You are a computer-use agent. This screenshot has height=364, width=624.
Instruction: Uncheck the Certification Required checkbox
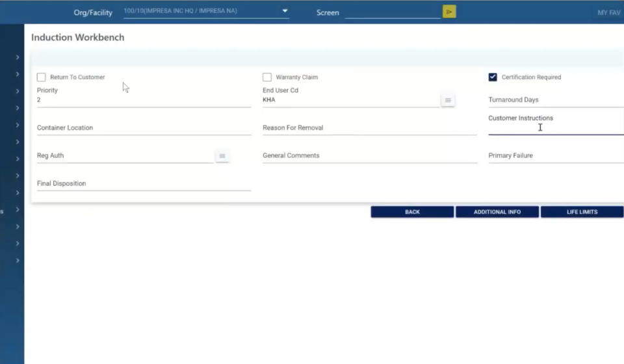493,77
